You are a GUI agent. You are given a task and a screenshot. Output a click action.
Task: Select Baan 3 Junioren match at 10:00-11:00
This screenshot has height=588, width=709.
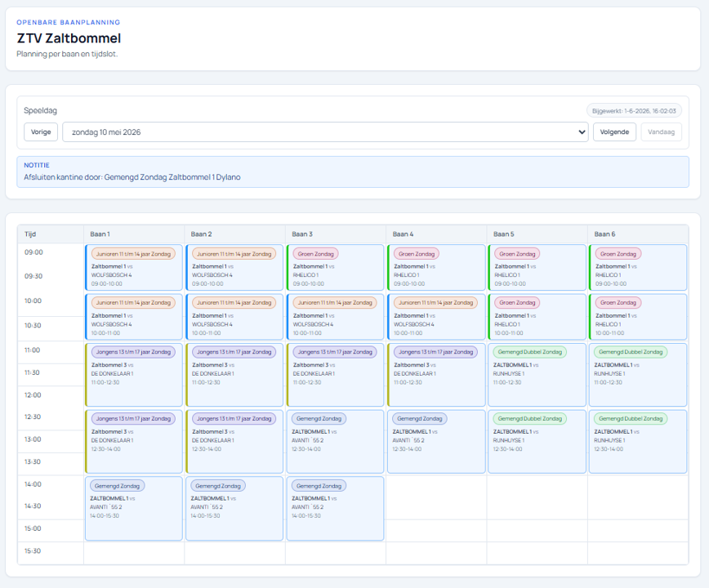(x=336, y=317)
